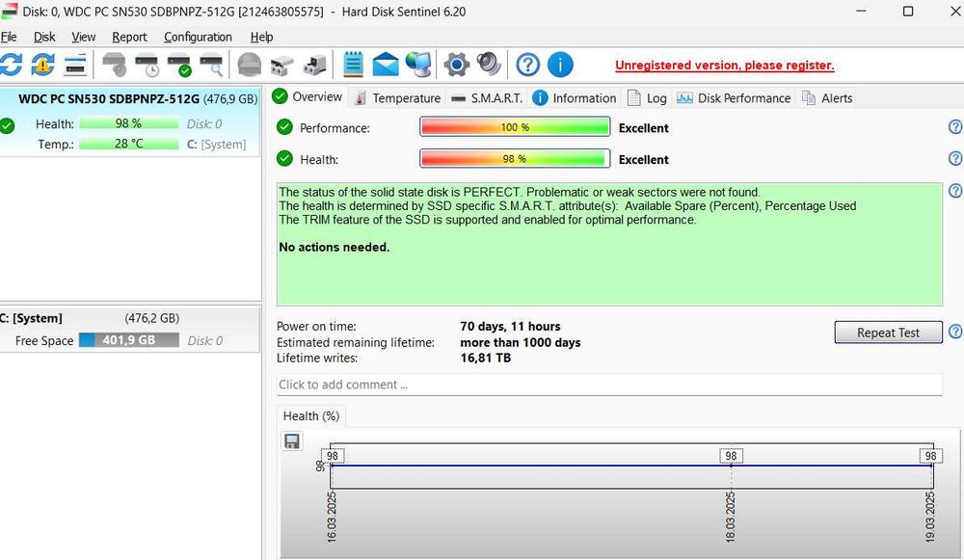Click the 401,9 GB free space bar

tap(128, 340)
